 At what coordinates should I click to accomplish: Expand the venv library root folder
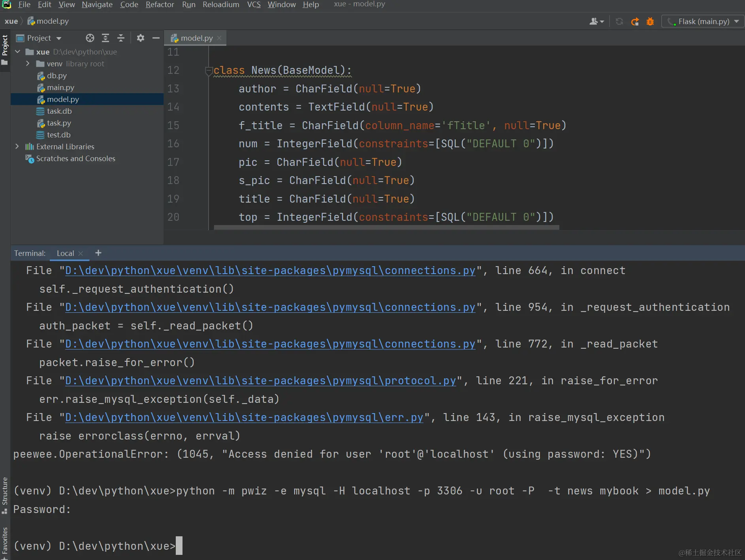tap(28, 64)
